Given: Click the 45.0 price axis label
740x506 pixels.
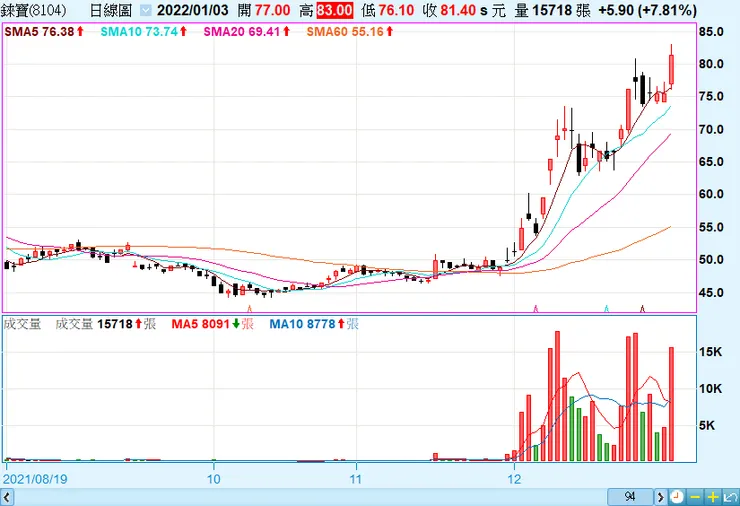Looking at the screenshot, I should coord(711,293).
